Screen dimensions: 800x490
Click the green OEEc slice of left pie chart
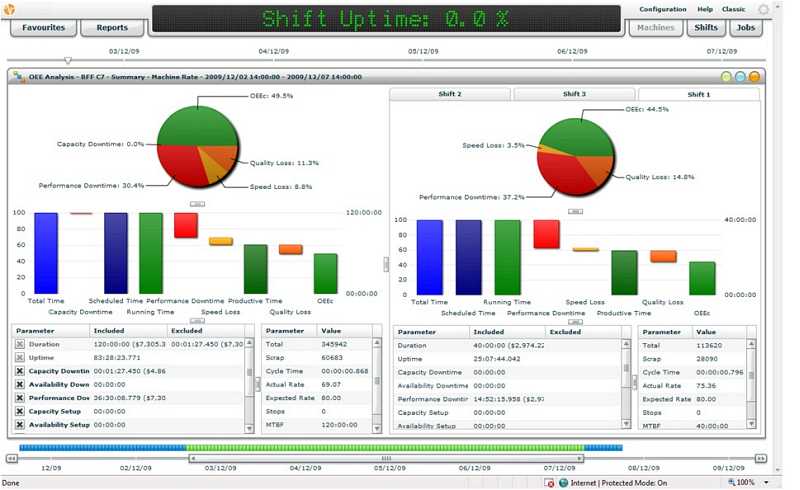pos(198,127)
